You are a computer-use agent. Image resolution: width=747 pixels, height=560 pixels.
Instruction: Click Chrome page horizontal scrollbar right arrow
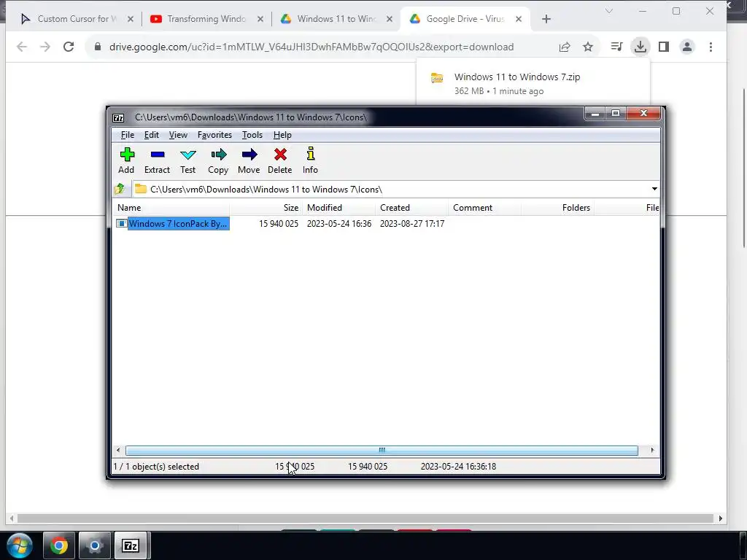[720, 518]
